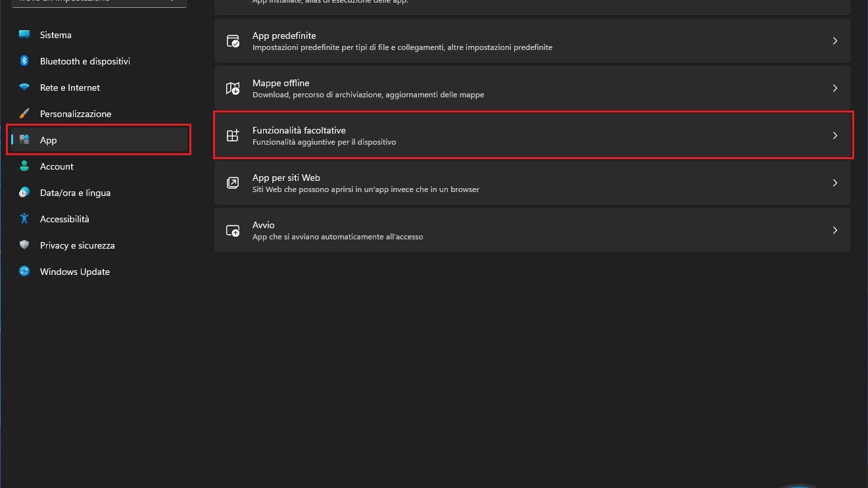The image size is (868, 488).
Task: Open Mappe offline using right chevron
Action: [835, 88]
